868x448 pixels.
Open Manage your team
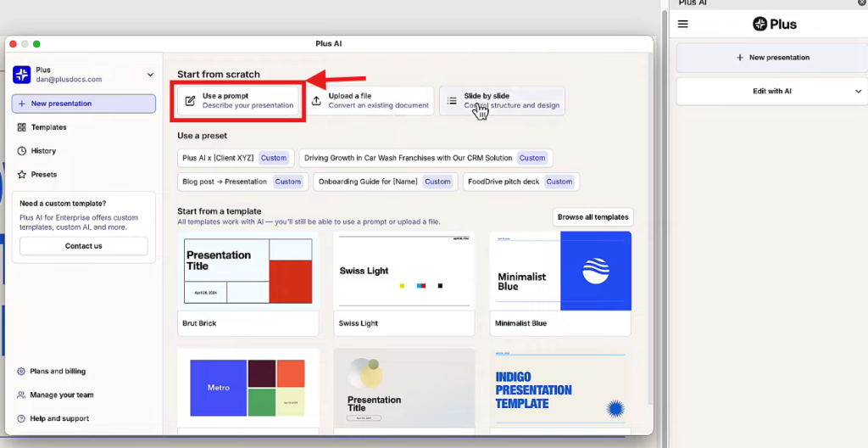[61, 395]
